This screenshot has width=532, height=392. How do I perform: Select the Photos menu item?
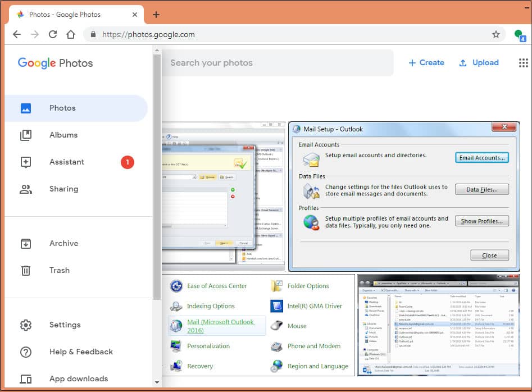(x=76, y=108)
